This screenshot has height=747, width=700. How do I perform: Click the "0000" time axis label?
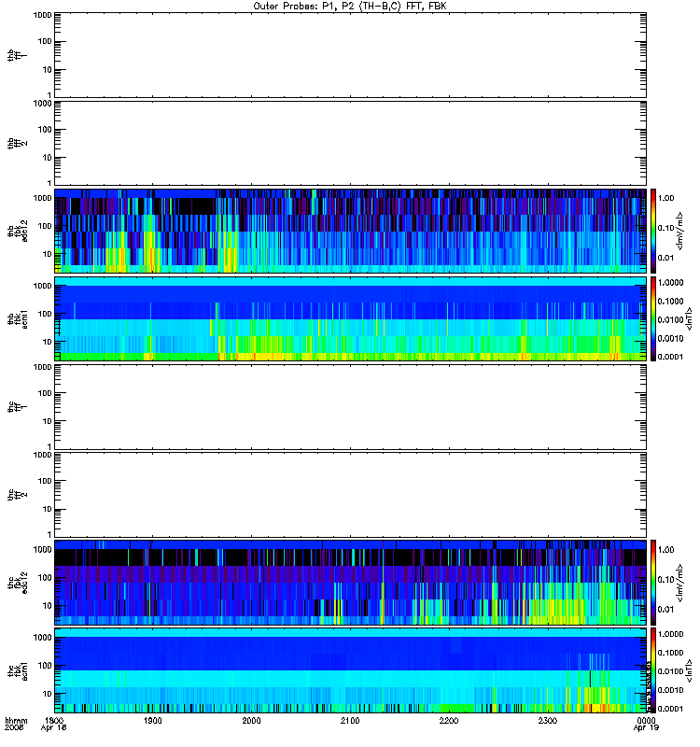click(x=646, y=720)
